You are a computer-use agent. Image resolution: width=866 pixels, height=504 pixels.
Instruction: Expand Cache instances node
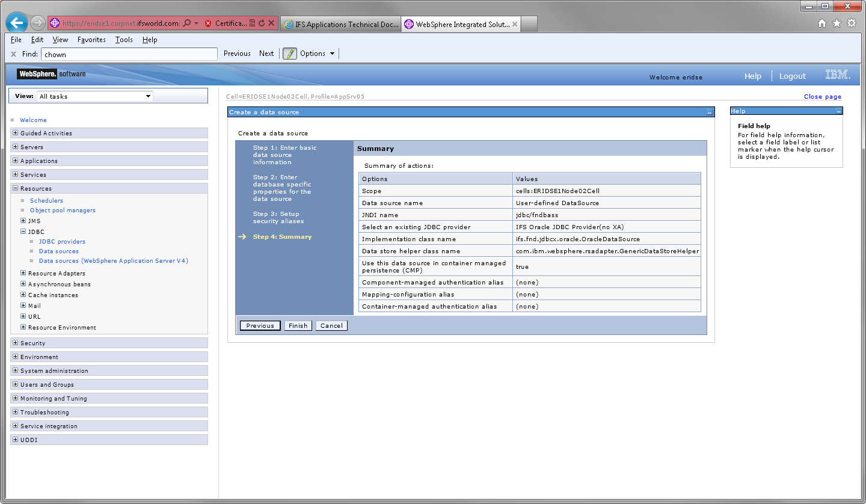[23, 295]
